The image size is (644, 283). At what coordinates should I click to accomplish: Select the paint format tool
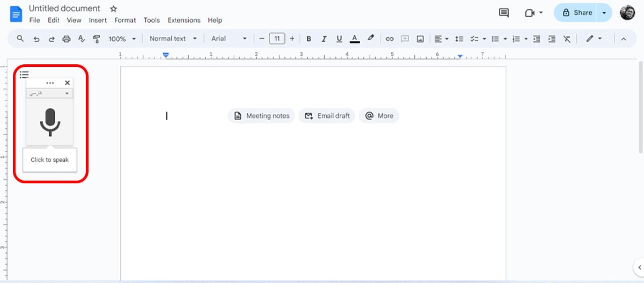coord(96,39)
